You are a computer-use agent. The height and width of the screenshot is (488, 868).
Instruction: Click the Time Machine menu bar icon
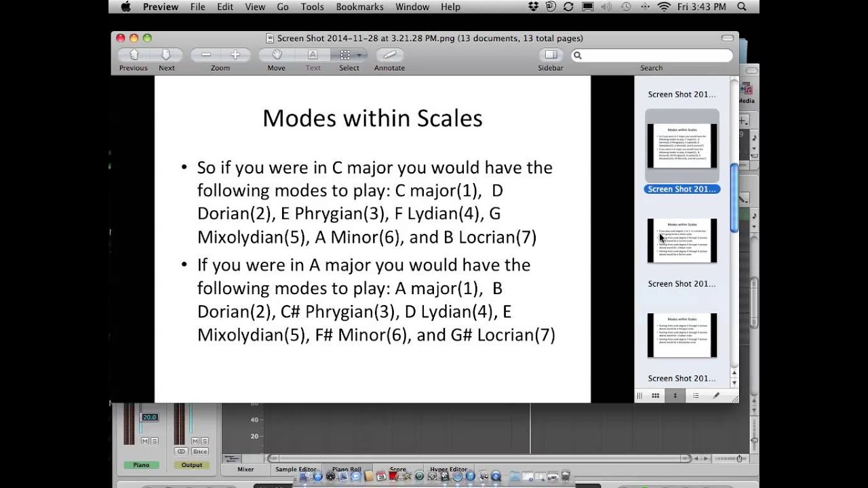[626, 7]
